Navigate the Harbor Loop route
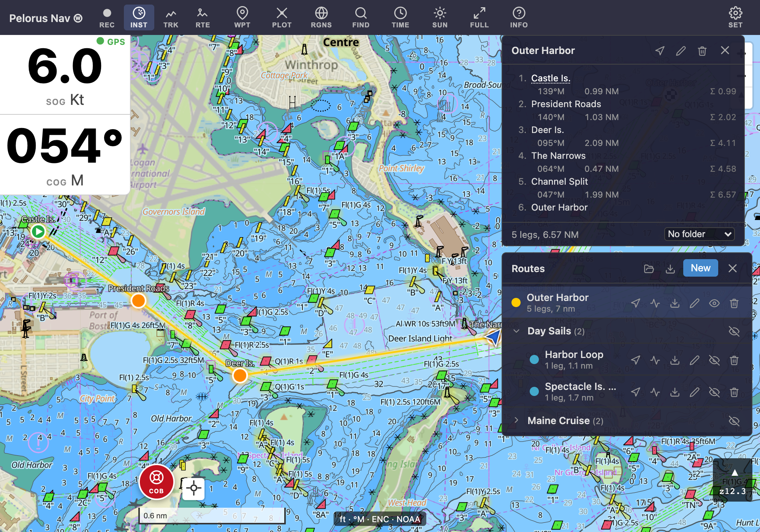The image size is (760, 532). coord(635,360)
